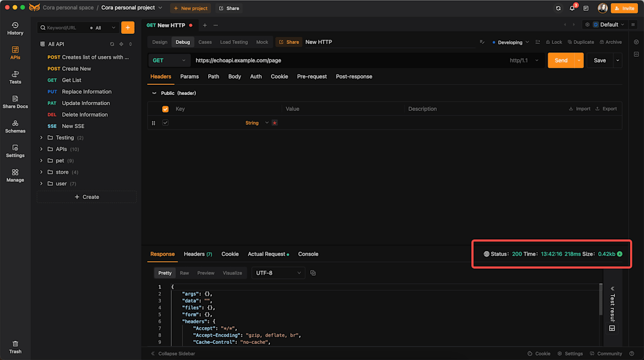
Task: Click the green download icon beside Size
Action: point(620,254)
